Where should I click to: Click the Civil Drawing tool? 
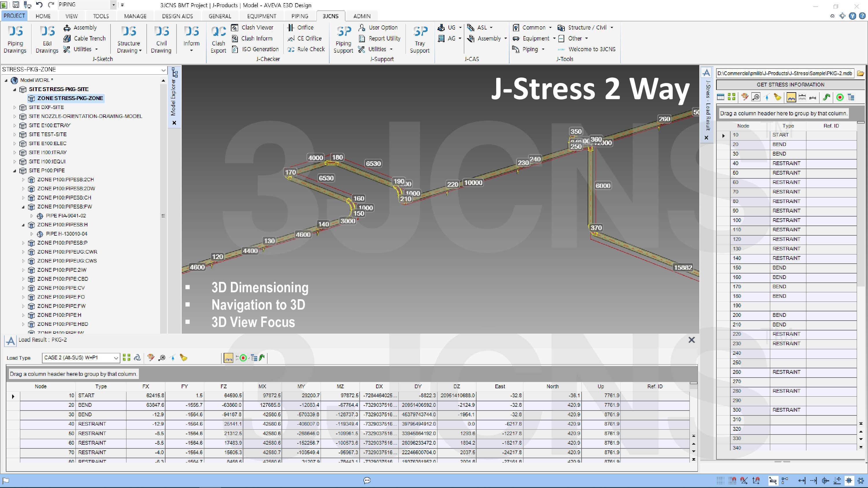point(161,39)
